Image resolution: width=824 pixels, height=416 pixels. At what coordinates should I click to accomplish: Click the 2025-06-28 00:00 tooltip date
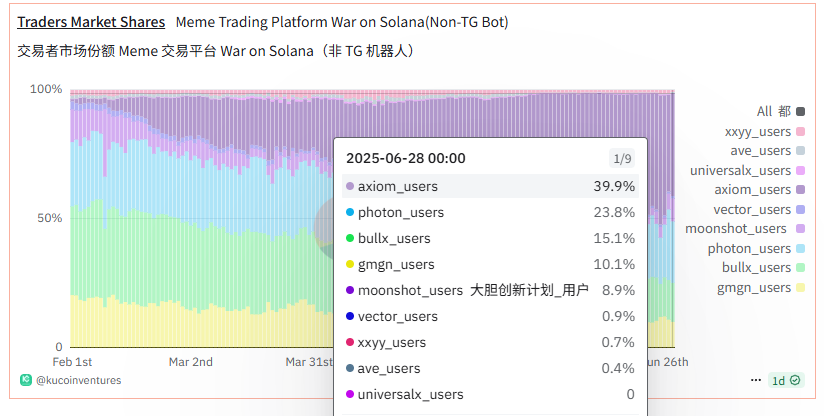(x=406, y=158)
